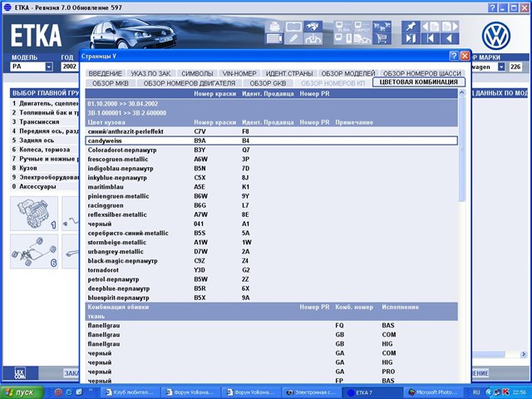Screen dimensions: 532x399
Task: Close the Страницы V dialog
Action: [x=465, y=56]
